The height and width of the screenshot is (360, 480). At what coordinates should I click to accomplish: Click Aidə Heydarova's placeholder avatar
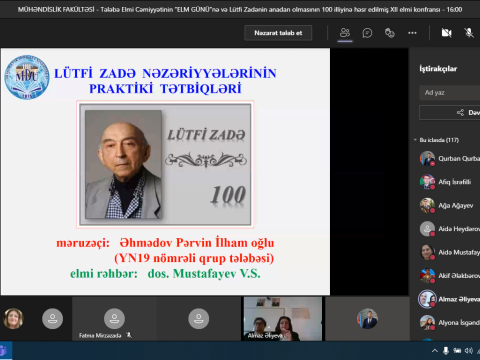pyautogui.click(x=427, y=229)
